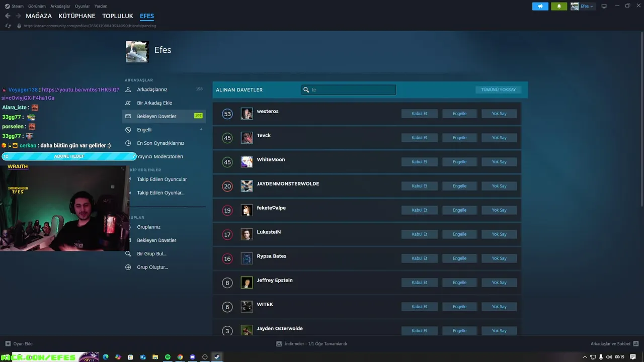Accept WITEK with Kabul Et
The width and height of the screenshot is (644, 362).
tap(419, 307)
